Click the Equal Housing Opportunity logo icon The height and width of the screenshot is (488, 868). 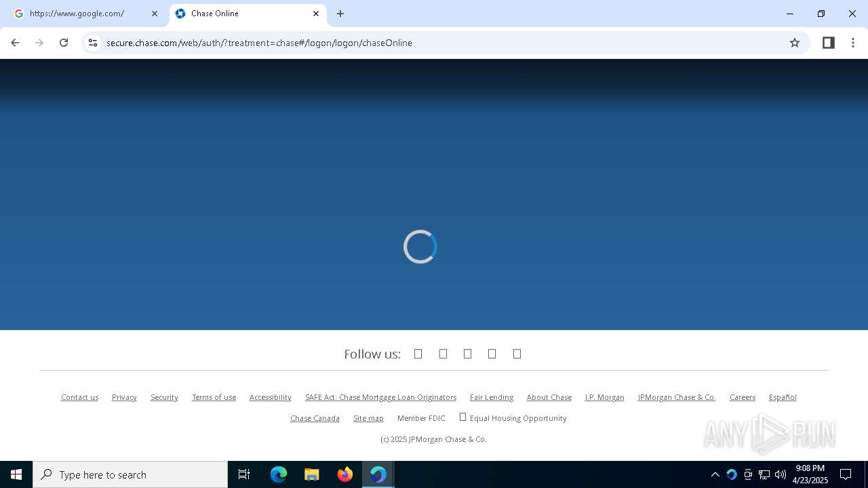point(462,418)
